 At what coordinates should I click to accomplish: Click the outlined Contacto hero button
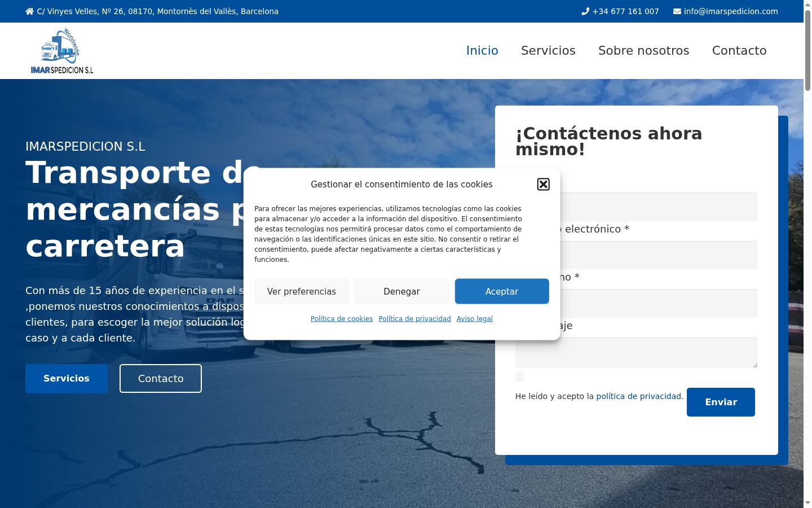(x=161, y=378)
